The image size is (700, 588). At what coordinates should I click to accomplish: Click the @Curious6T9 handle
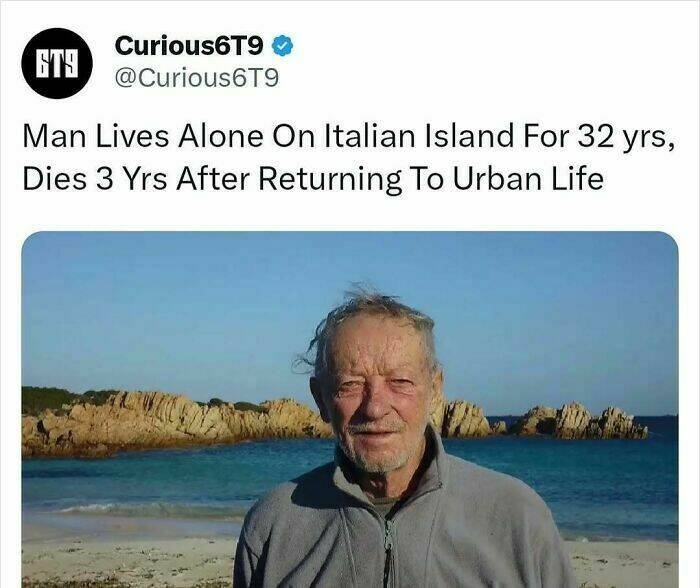[x=197, y=78]
